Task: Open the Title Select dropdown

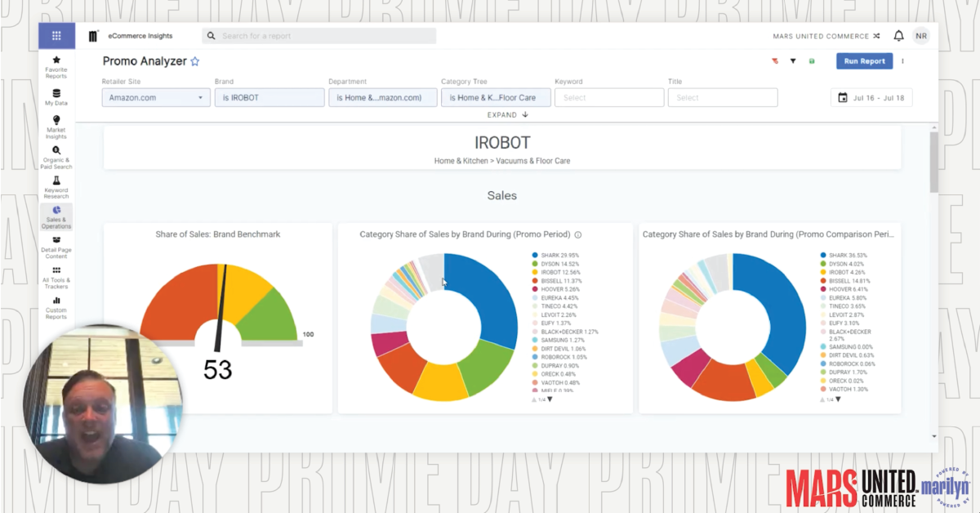Action: [x=723, y=97]
